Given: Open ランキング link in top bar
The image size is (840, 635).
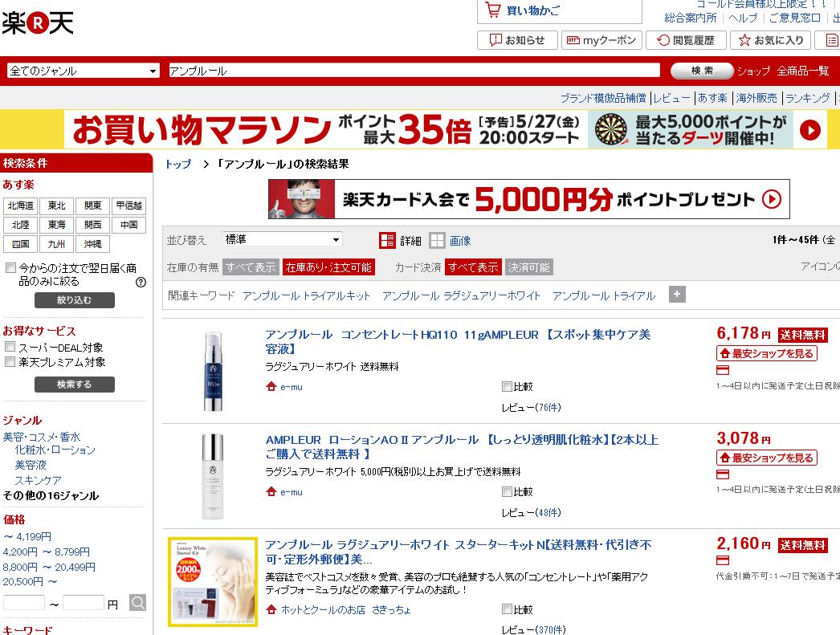Looking at the screenshot, I should 808,98.
